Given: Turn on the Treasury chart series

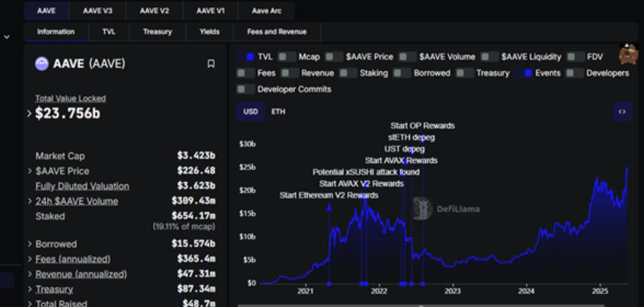Looking at the screenshot, I should click(465, 73).
